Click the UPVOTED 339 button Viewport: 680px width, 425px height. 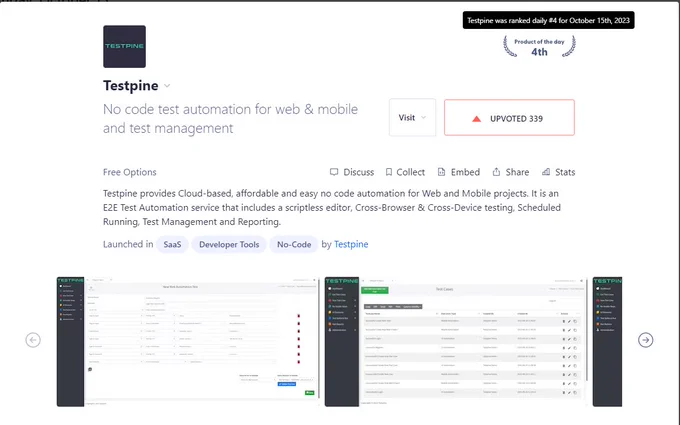tap(509, 118)
